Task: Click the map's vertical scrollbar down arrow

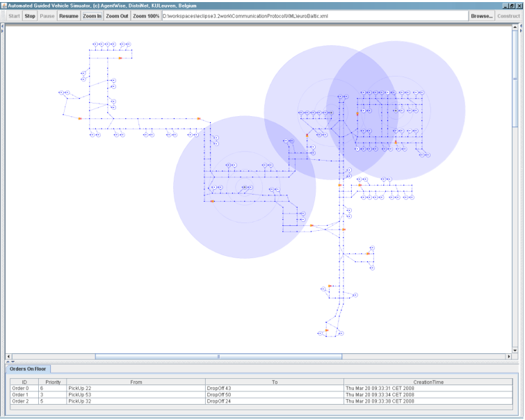Action: 515,350
